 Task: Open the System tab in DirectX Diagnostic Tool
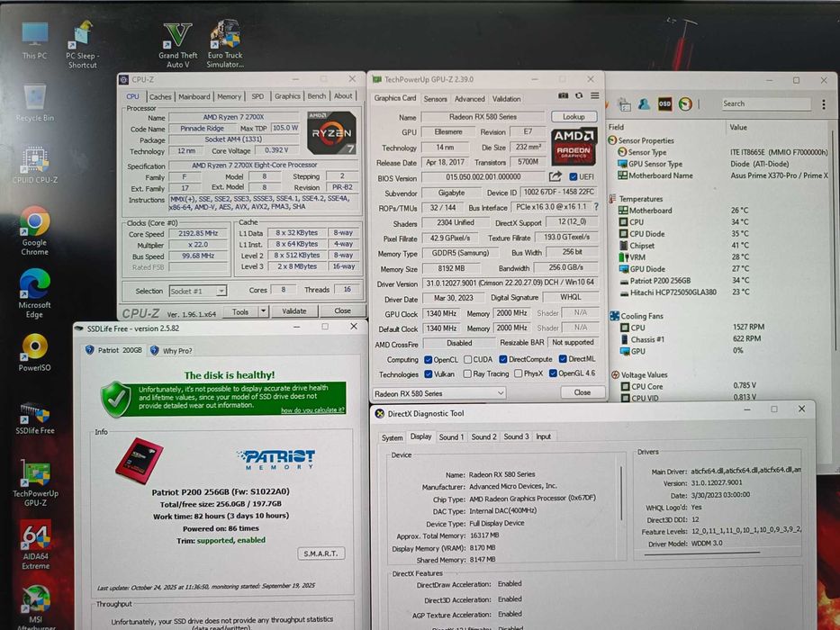pyautogui.click(x=393, y=437)
